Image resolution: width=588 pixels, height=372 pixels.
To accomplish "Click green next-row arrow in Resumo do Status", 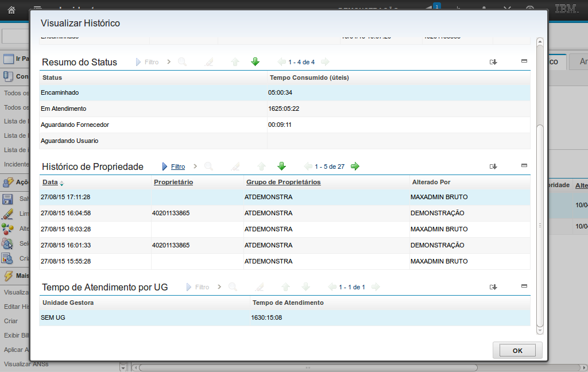I will [x=255, y=62].
